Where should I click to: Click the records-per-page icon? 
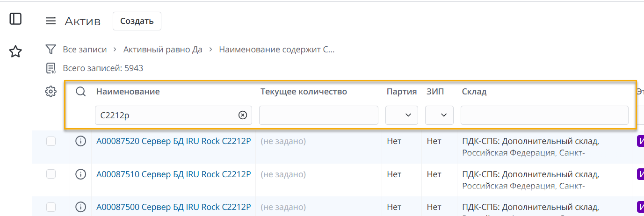tap(51, 68)
